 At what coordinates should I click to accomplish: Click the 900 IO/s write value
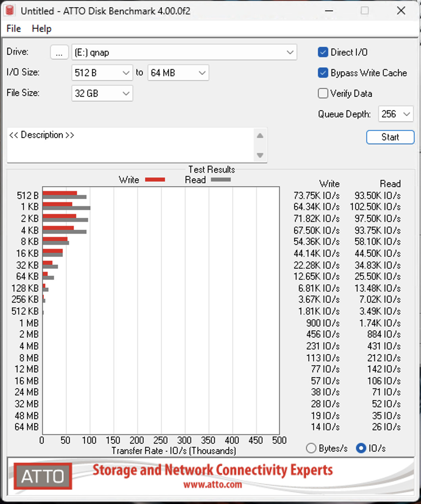click(323, 323)
